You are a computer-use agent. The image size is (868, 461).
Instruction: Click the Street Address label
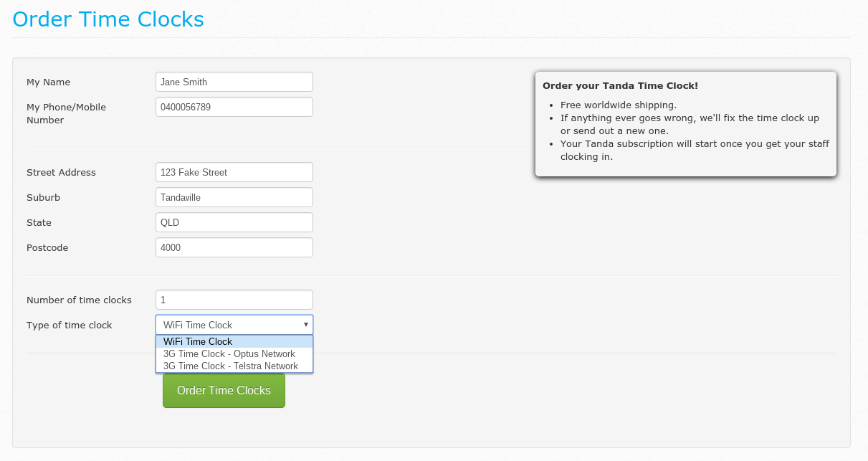pos(61,172)
